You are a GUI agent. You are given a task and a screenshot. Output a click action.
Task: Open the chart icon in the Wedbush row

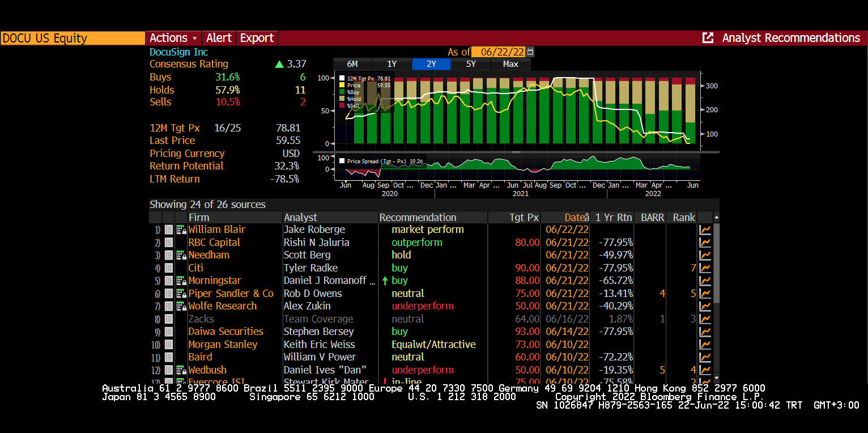click(x=705, y=370)
